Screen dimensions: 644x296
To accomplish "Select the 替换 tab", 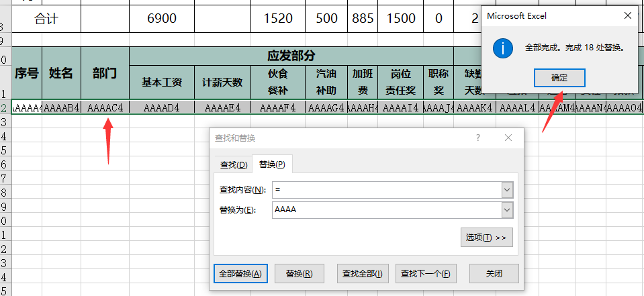I will click(x=272, y=164).
